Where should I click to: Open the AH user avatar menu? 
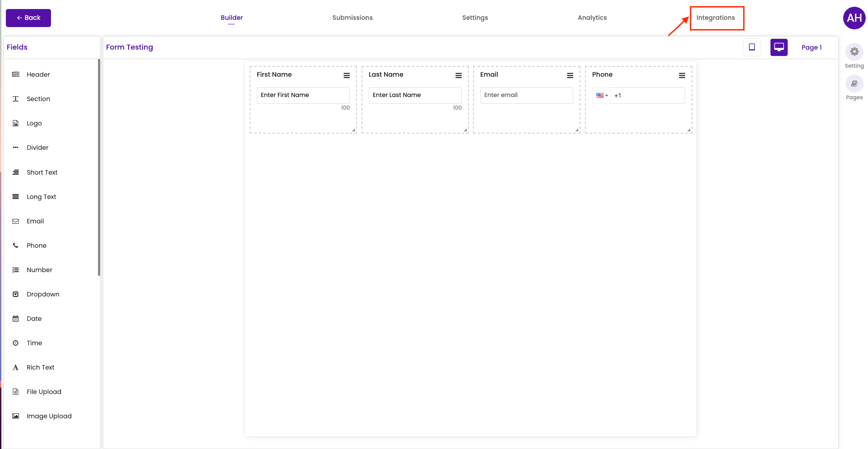click(x=854, y=18)
